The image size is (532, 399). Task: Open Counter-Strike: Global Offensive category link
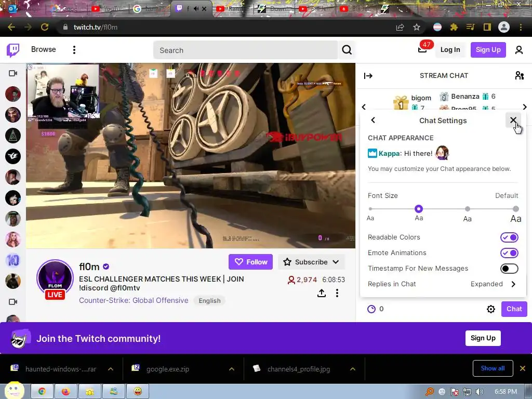coord(134,300)
